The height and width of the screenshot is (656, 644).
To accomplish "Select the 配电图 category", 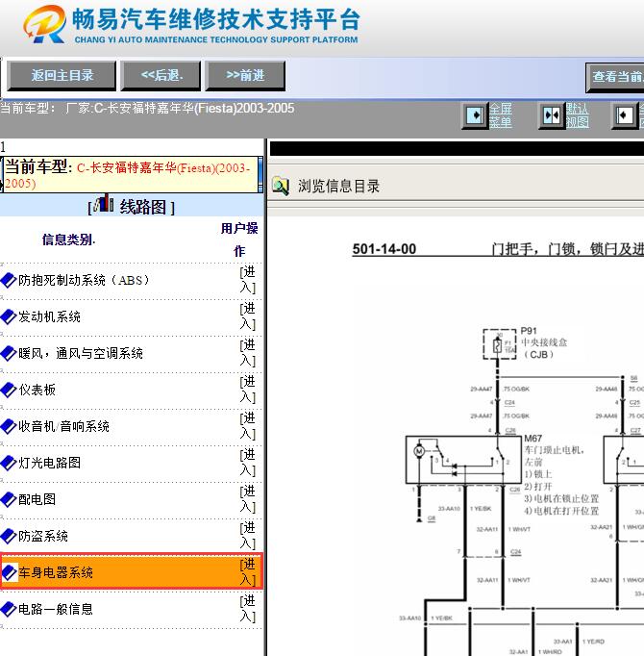I will click(37, 499).
